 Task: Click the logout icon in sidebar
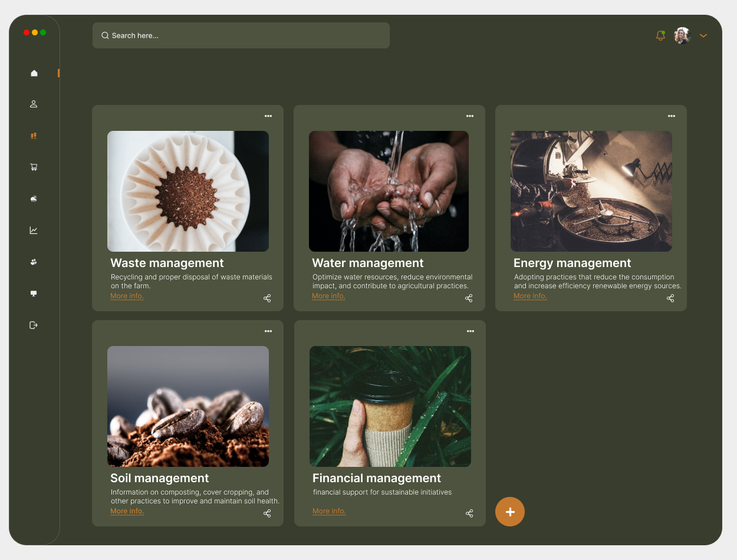(34, 325)
